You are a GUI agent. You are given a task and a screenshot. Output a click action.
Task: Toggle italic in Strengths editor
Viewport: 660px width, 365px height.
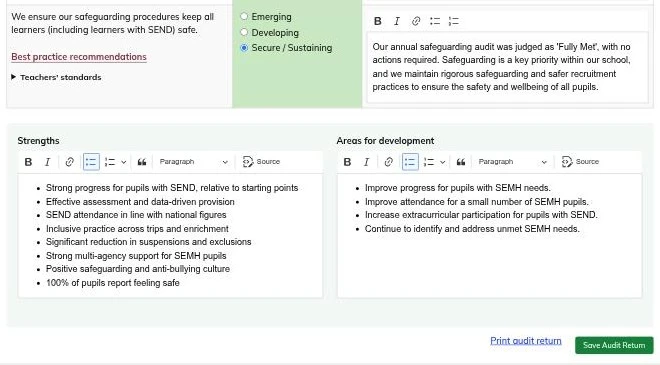pos(48,162)
